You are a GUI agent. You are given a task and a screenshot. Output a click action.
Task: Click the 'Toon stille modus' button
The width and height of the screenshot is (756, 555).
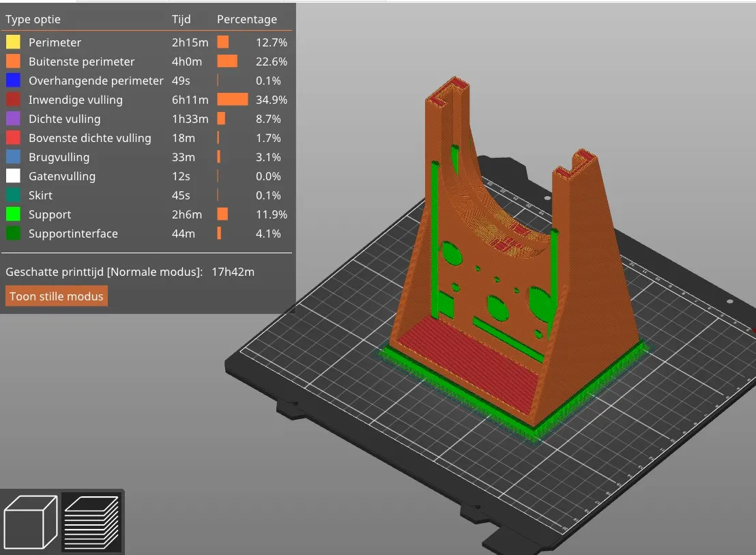click(x=57, y=296)
